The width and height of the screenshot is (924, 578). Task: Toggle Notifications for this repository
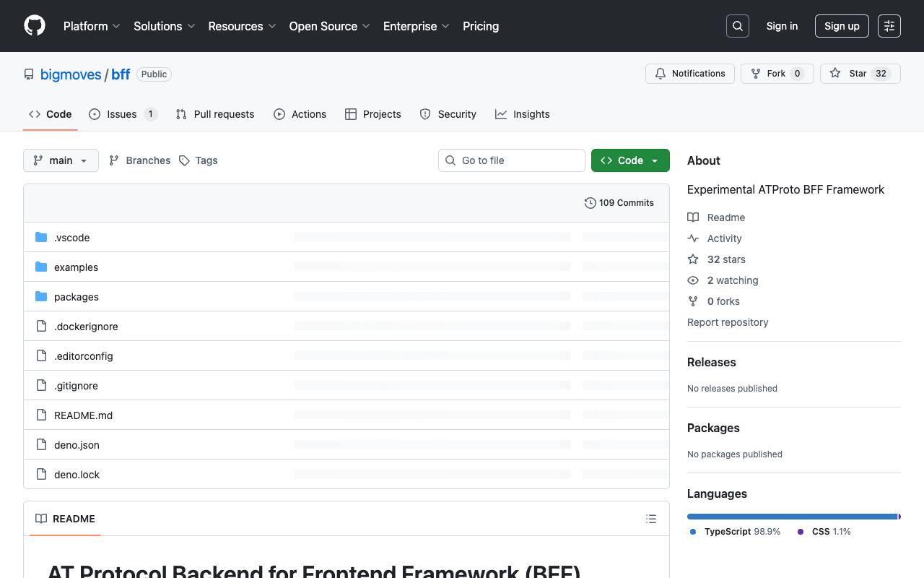pyautogui.click(x=690, y=74)
